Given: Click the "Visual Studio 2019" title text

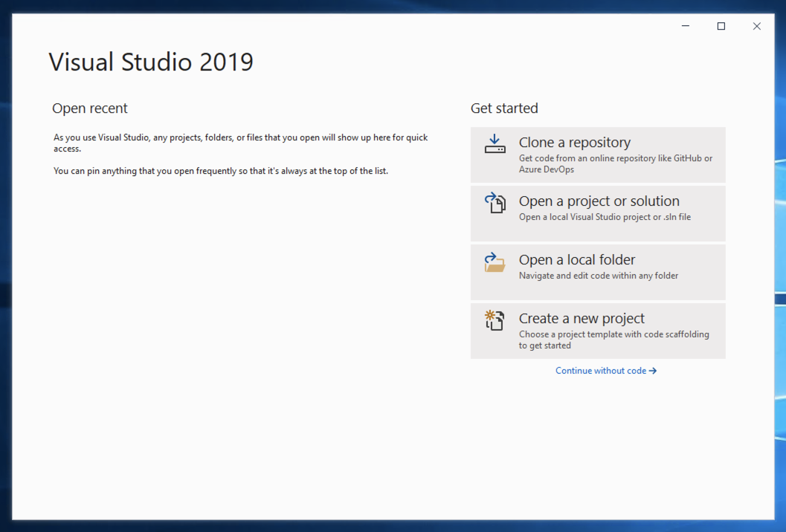Looking at the screenshot, I should coord(151,62).
